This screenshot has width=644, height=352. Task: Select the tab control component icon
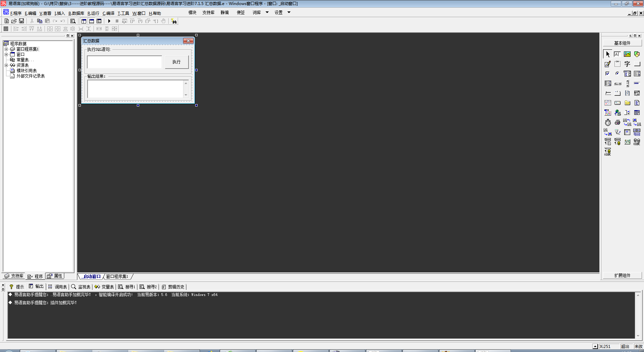coord(618,93)
